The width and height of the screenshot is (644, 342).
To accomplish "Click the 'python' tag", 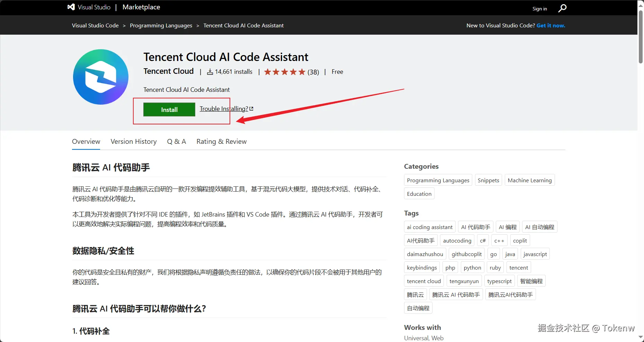I will pyautogui.click(x=473, y=268).
